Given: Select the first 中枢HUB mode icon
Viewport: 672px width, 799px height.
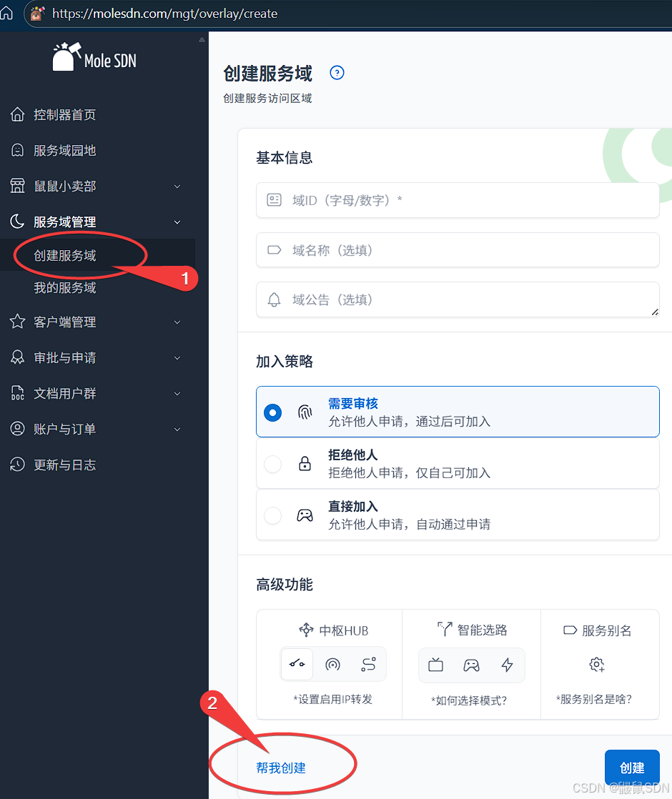Looking at the screenshot, I should point(297,664).
